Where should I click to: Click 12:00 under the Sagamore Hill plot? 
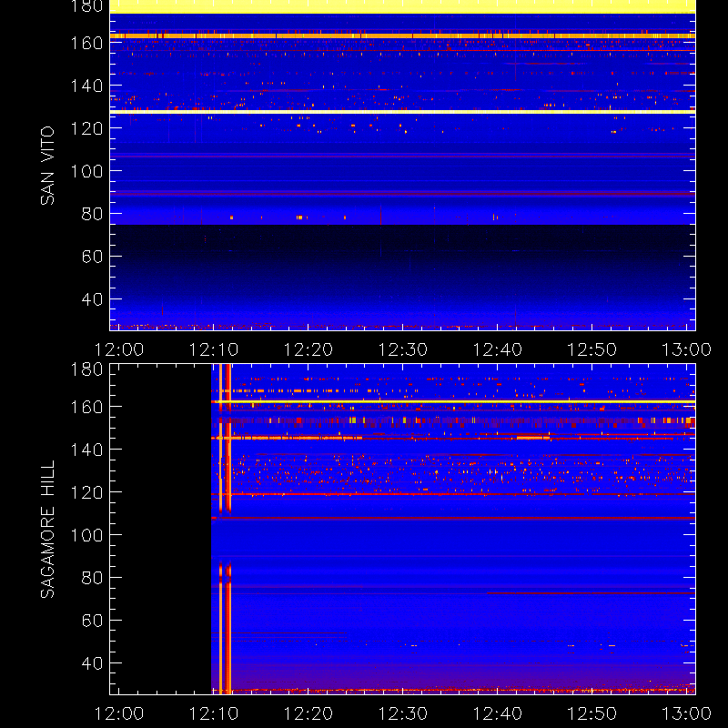tap(119, 713)
